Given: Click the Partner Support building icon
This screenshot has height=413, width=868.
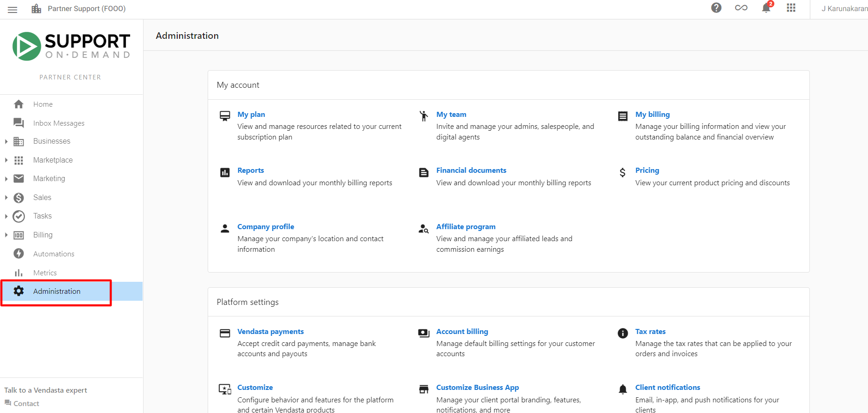Looking at the screenshot, I should 36,8.
